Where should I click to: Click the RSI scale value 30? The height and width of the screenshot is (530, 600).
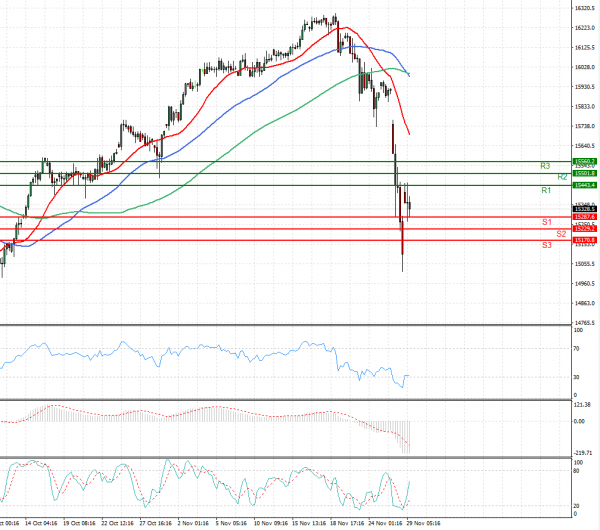[578, 377]
